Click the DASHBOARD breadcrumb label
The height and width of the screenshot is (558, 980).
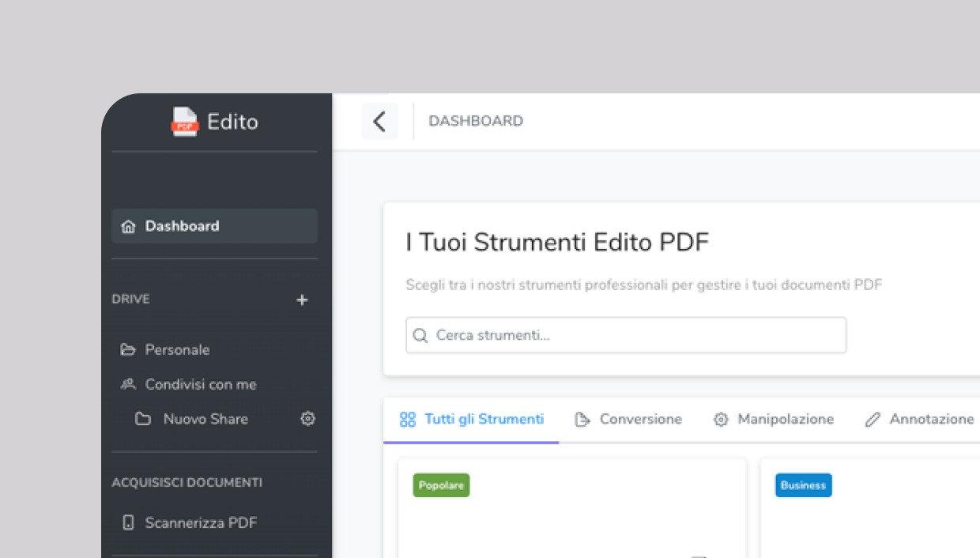(x=476, y=121)
